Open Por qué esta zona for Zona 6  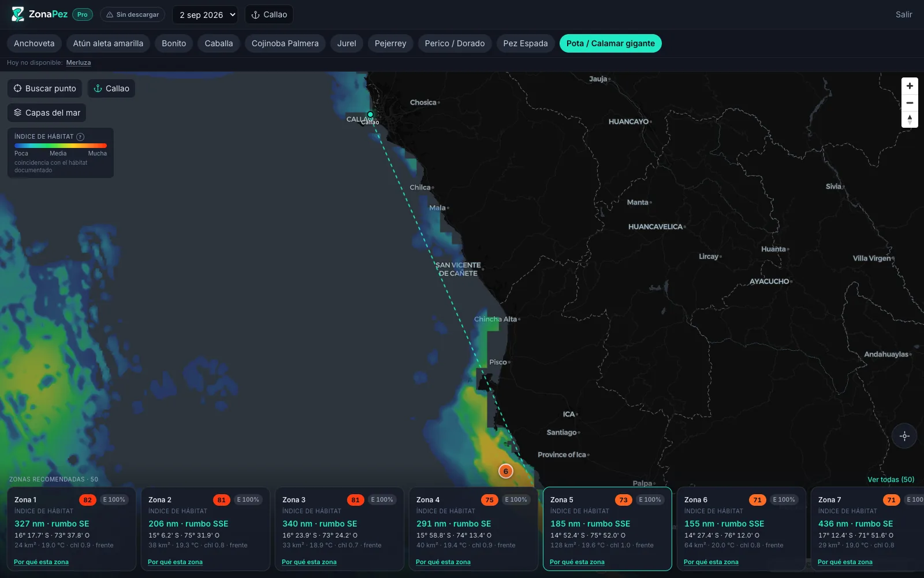[x=711, y=562]
